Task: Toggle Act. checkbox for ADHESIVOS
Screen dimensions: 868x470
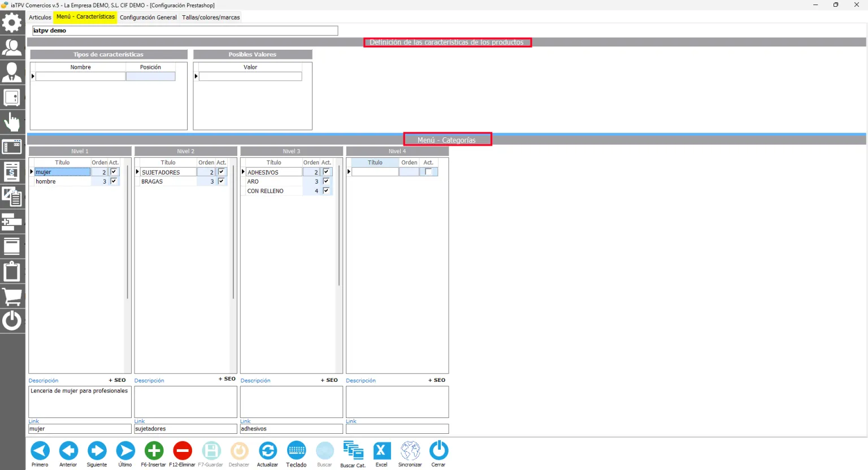Action: [326, 172]
